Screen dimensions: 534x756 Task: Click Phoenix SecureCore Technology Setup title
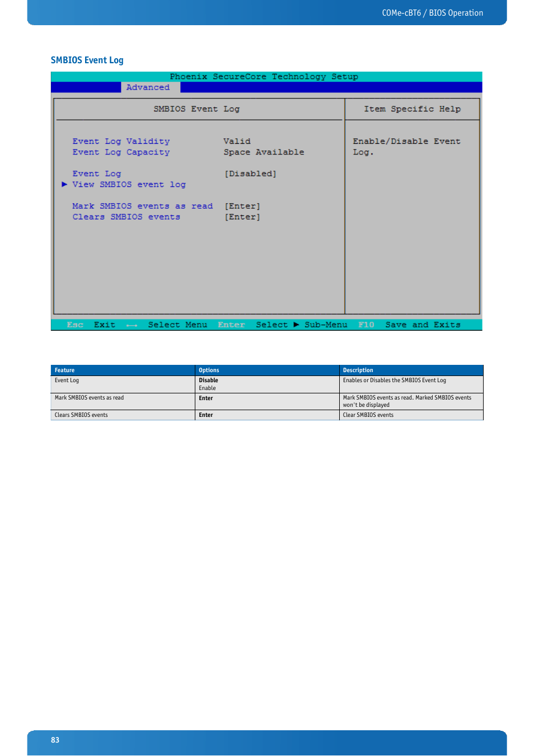tap(264, 77)
